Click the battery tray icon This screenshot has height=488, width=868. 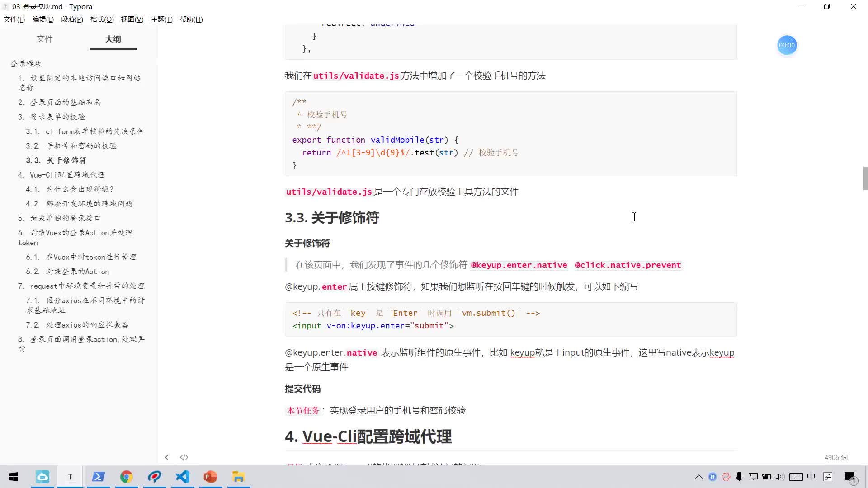tap(767, 477)
